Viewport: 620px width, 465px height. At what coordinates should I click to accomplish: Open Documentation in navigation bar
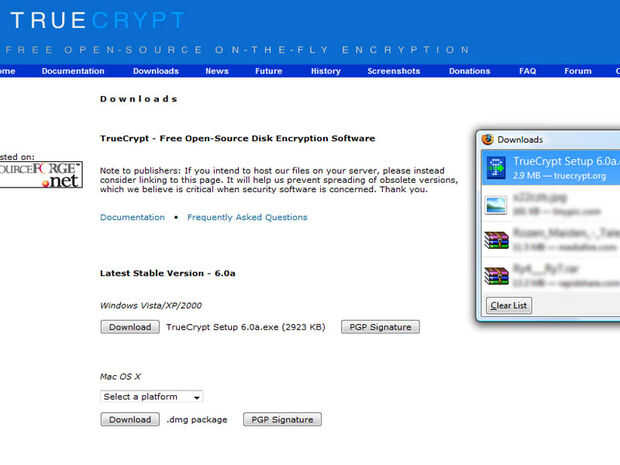73,71
